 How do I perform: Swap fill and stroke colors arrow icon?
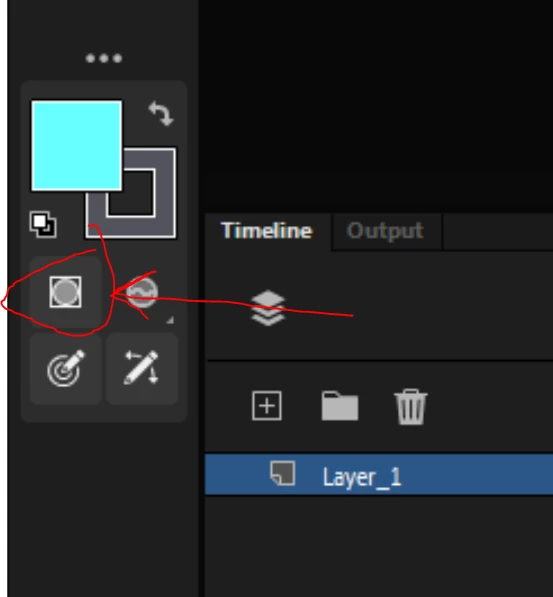(x=161, y=113)
